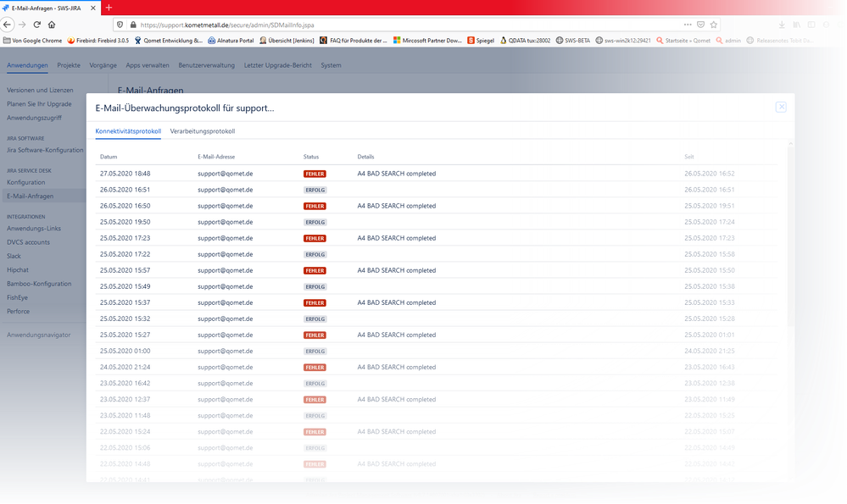Click the shield tracking protection icon
This screenshot has width=847, height=504.
pos(120,25)
